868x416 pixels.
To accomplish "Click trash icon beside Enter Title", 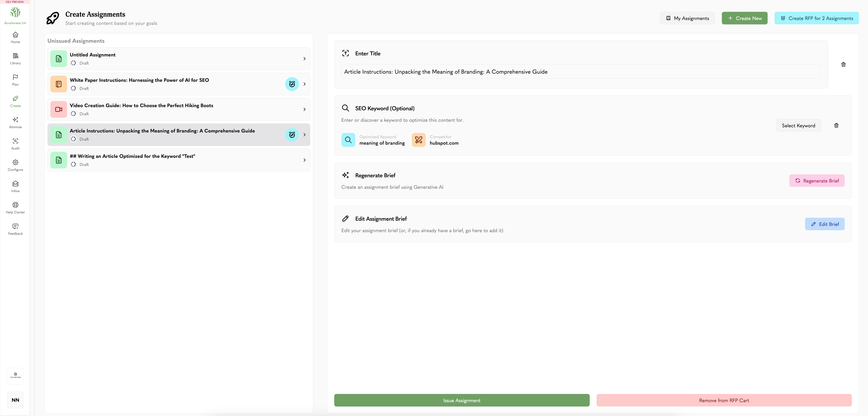I will tap(843, 64).
